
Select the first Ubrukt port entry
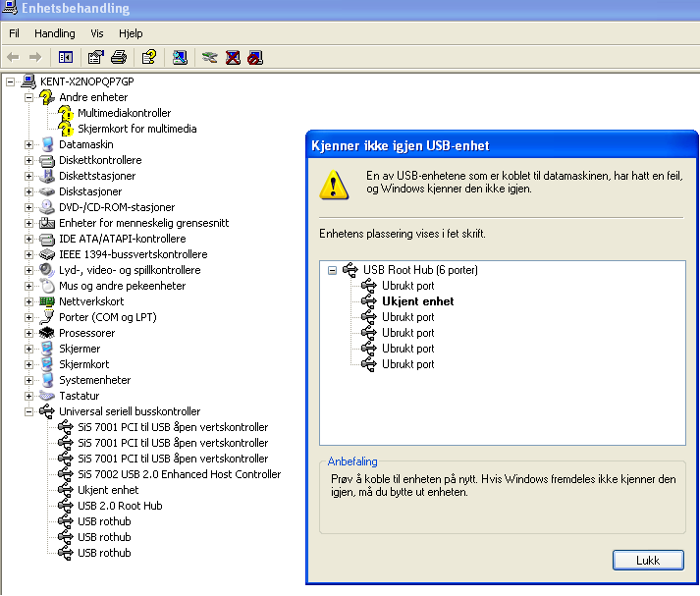tap(408, 286)
